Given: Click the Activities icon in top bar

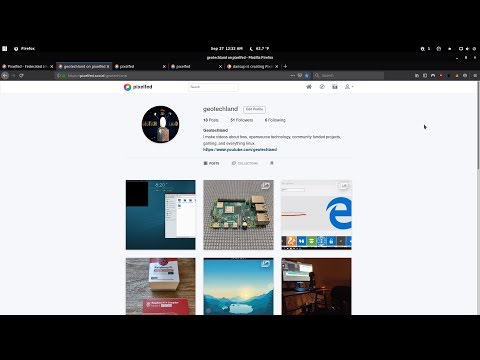Looking at the screenshot, I should click(4, 49).
